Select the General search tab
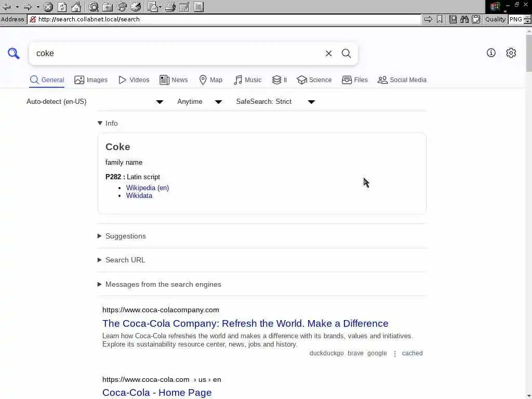Screen dimensions: 532x399 (47, 79)
